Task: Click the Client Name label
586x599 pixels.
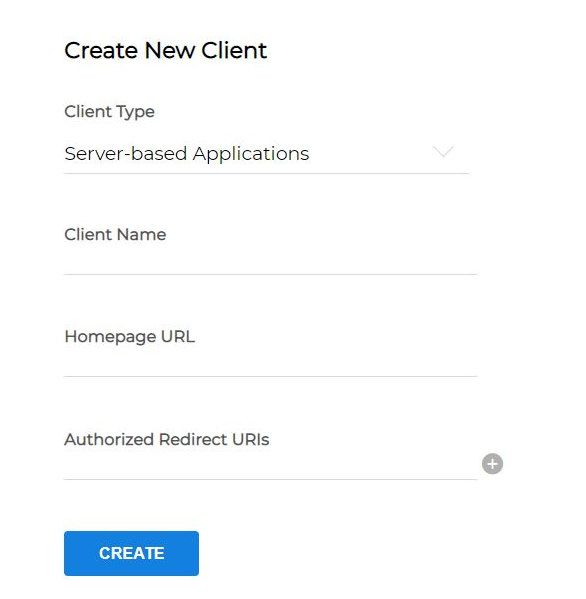Action: click(115, 234)
